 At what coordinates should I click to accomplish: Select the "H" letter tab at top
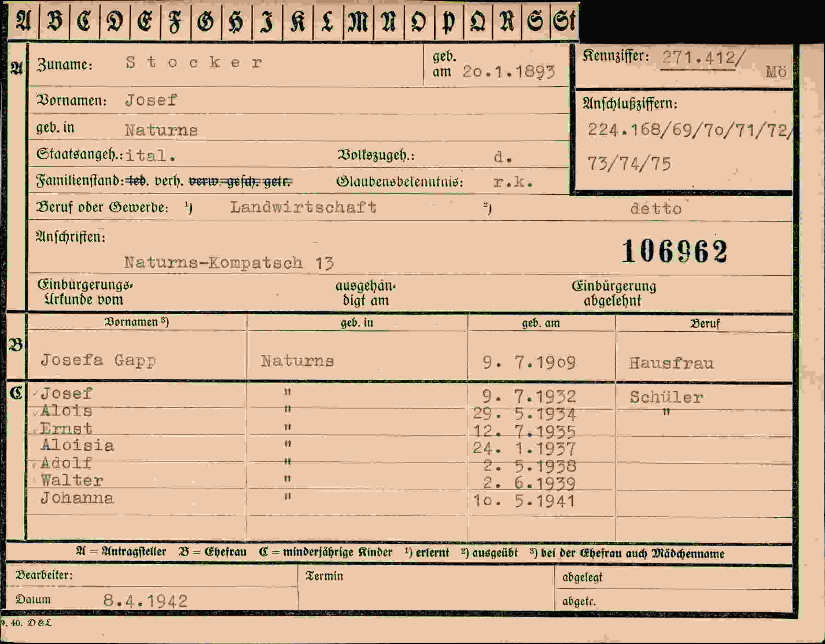236,21
